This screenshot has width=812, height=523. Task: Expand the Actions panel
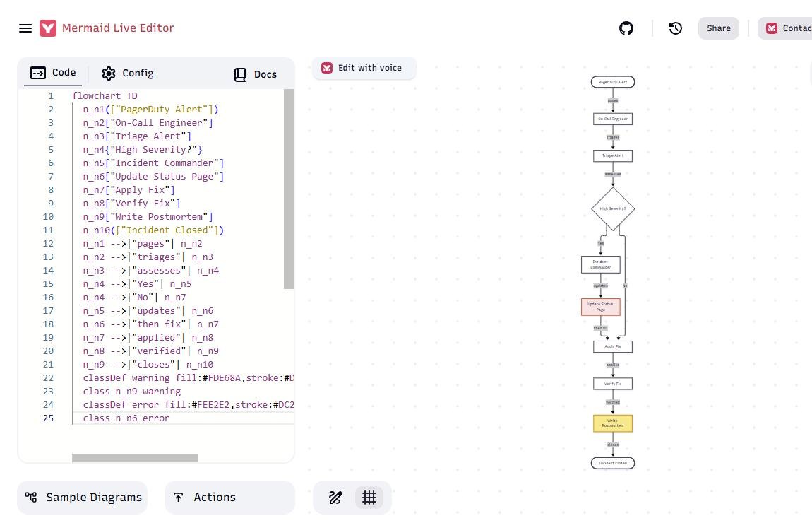pyautogui.click(x=230, y=497)
